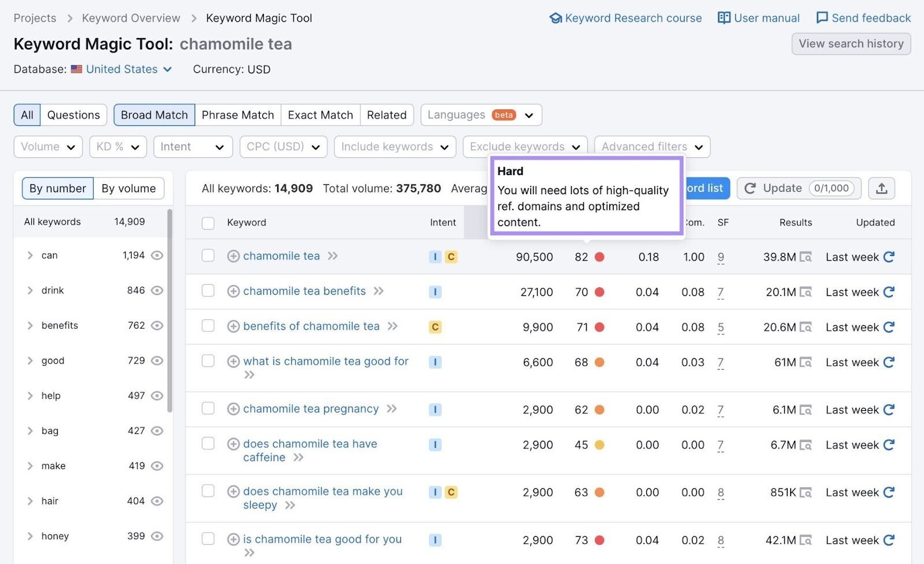Click the red KD dot for 82
Image resolution: width=924 pixels, height=564 pixels.
coord(599,257)
